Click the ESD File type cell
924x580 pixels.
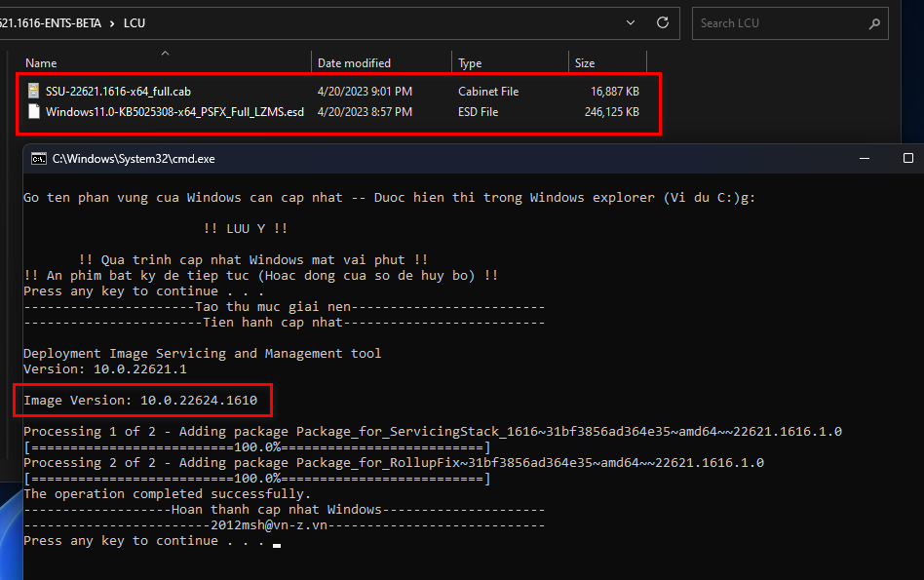(478, 112)
